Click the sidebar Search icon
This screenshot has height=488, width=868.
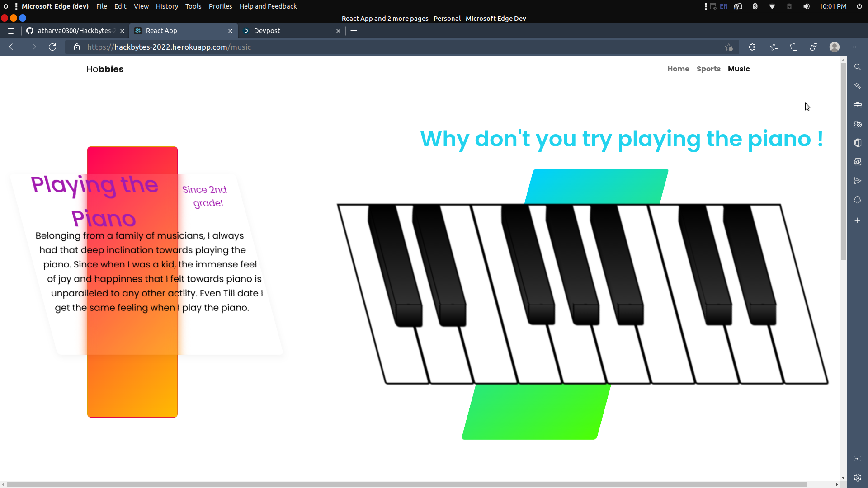coord(858,67)
